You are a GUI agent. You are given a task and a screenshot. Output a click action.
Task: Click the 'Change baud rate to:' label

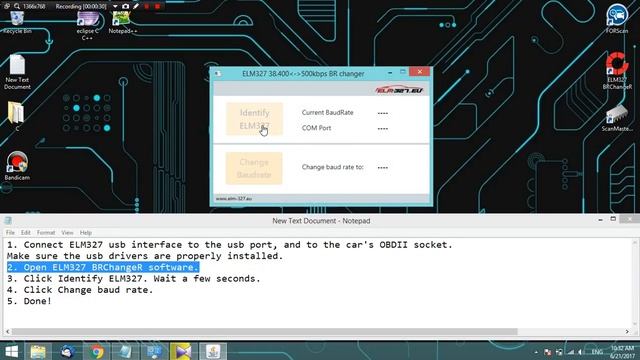(x=332, y=167)
